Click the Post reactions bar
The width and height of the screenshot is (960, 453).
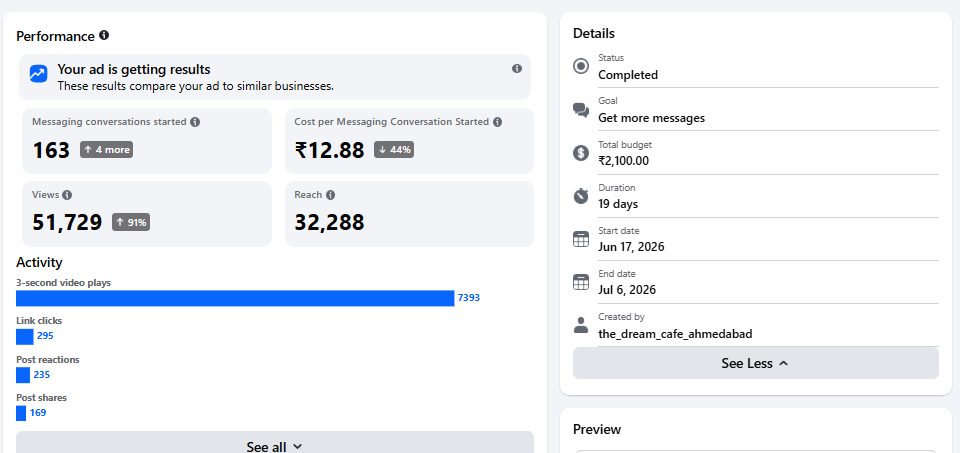coord(23,375)
